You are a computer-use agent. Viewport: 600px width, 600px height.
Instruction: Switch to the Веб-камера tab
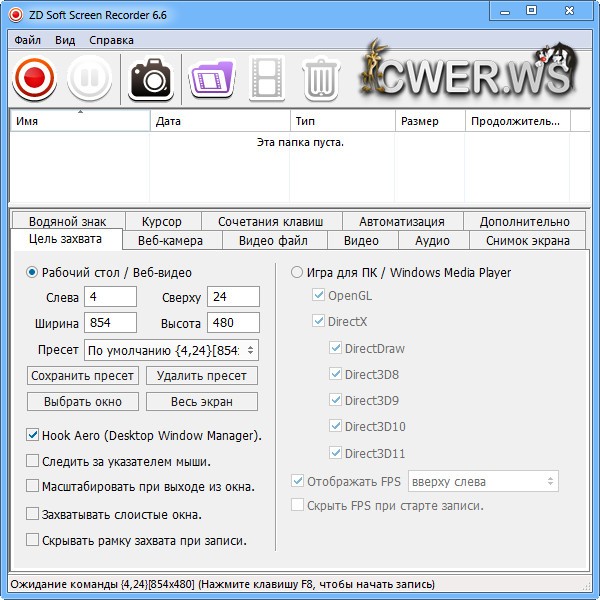[x=170, y=241]
